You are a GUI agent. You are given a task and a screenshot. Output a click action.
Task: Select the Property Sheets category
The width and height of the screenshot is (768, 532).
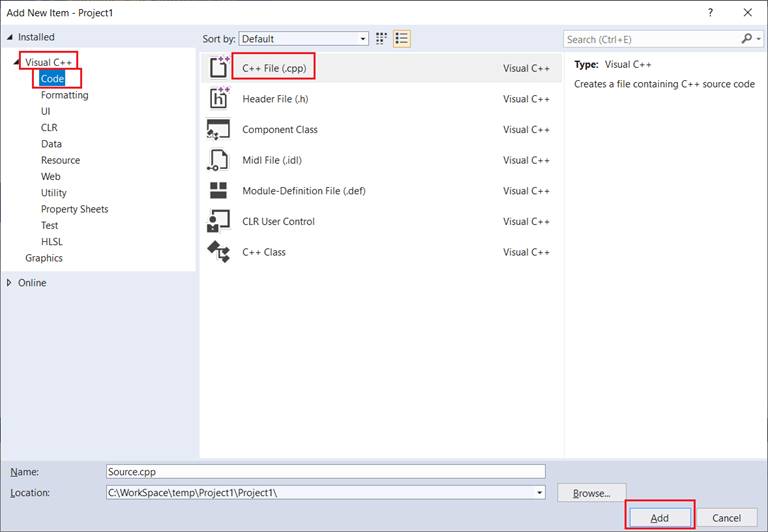74,209
